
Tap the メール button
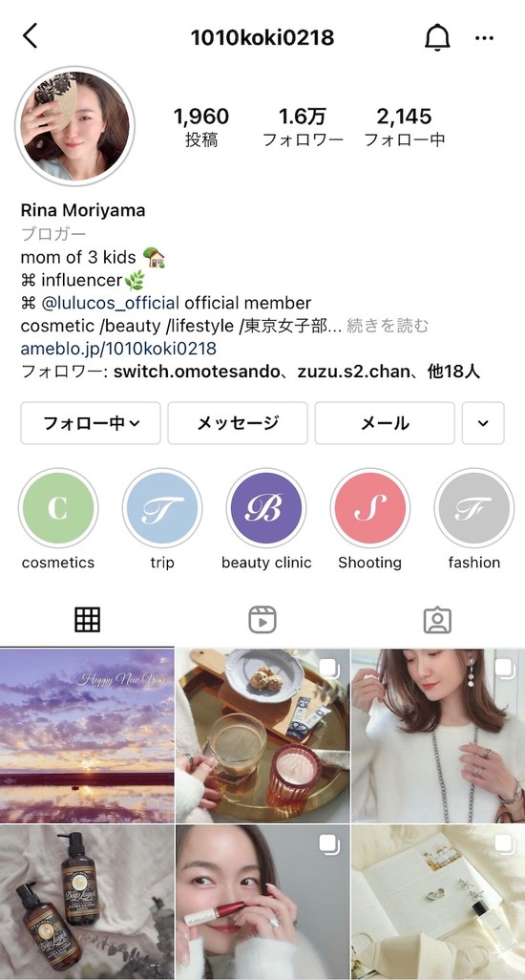[x=385, y=423]
